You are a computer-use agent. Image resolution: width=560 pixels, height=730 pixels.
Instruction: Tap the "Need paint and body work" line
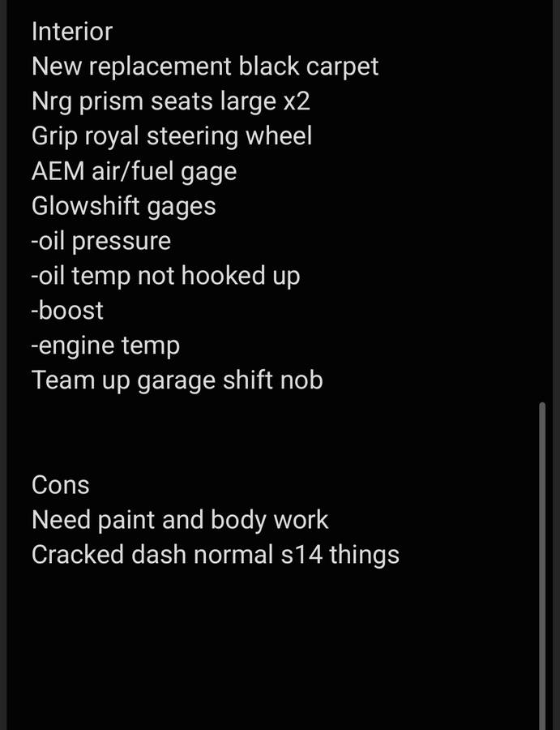point(180,520)
